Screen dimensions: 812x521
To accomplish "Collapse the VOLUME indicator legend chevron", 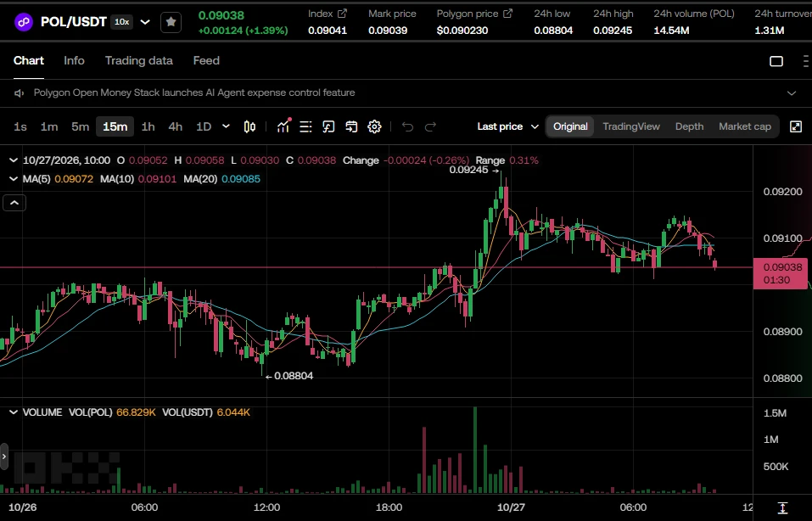I will tap(14, 412).
